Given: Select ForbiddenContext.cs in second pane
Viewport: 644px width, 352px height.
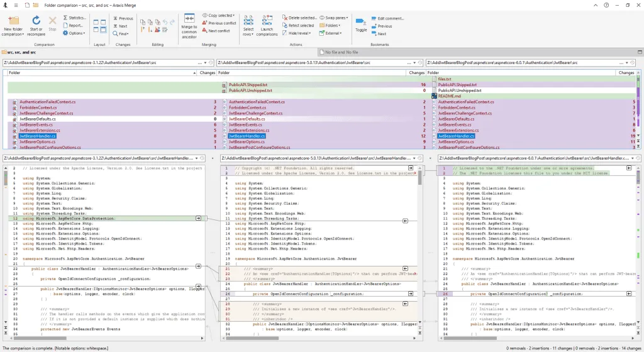Looking at the screenshot, I should tap(247, 107).
